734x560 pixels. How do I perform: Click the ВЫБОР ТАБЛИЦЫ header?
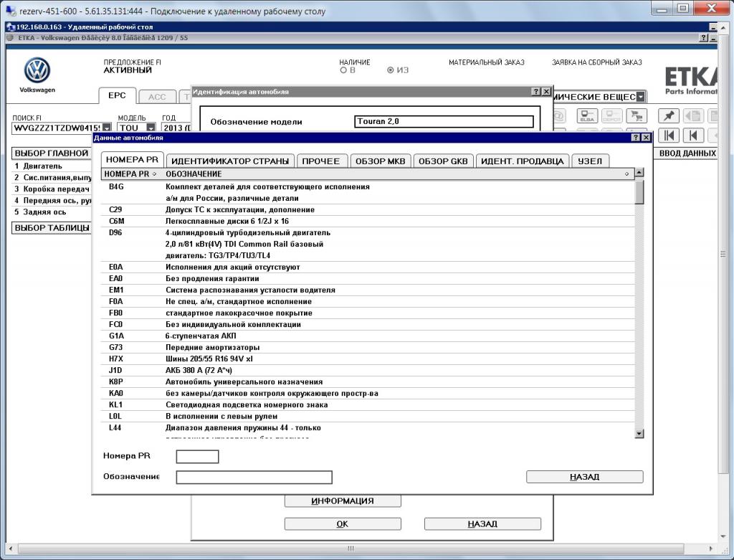click(x=52, y=228)
